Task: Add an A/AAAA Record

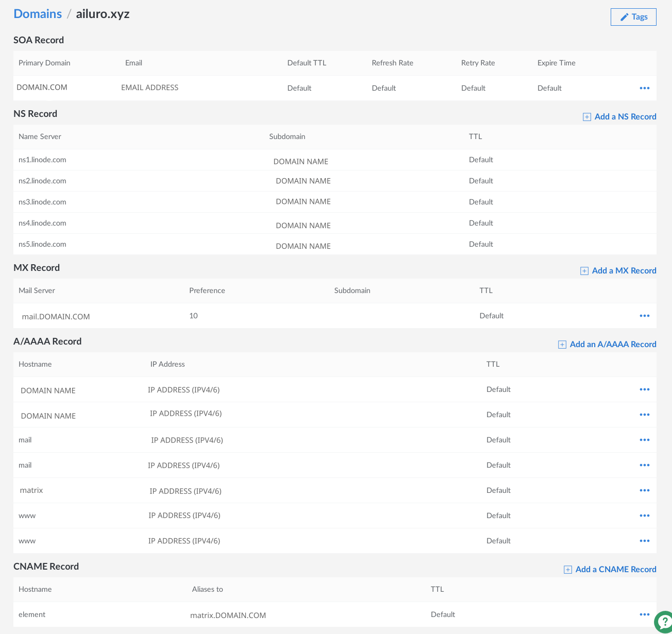Action: tap(607, 345)
